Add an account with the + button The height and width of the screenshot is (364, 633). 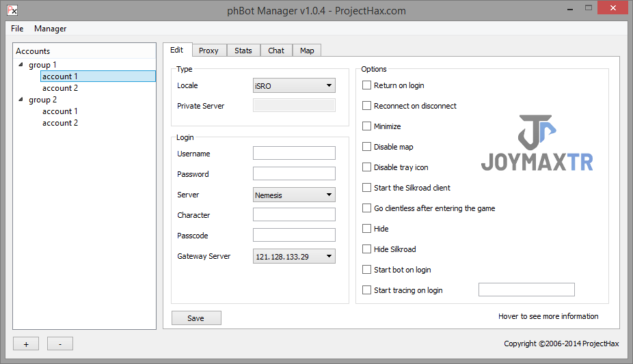click(26, 344)
